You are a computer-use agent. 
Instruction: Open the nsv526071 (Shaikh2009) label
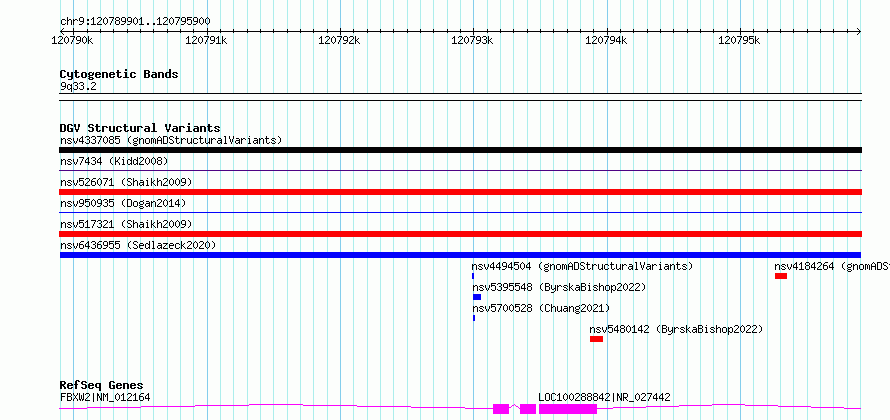[126, 182]
